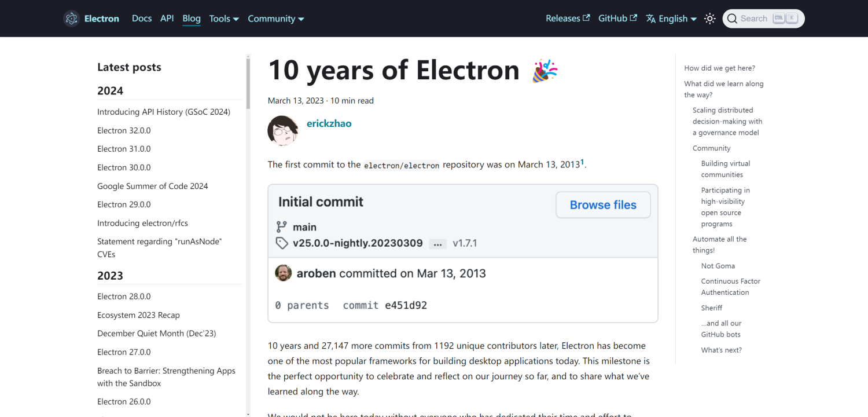Image resolution: width=868 pixels, height=417 pixels.
Task: Open the Electron 32.0.0 blog post
Action: point(124,130)
